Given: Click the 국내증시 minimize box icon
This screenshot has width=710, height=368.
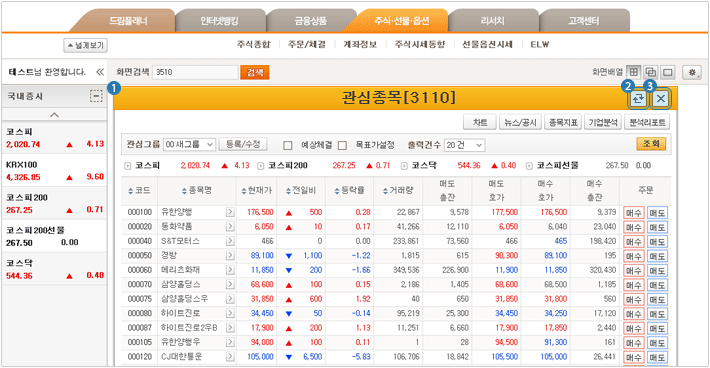Looking at the screenshot, I should click(x=96, y=96).
